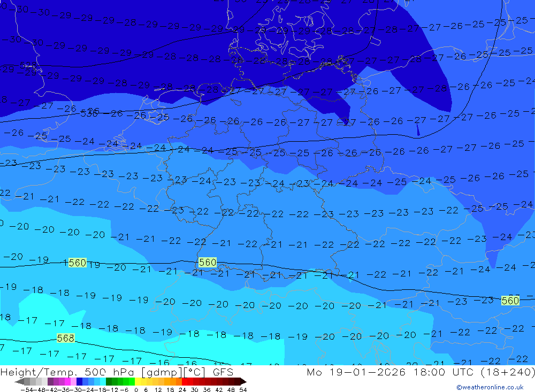Click the weatheronline.co.uk copyright link
Viewport: 535px width, 392px height.
[490, 387]
